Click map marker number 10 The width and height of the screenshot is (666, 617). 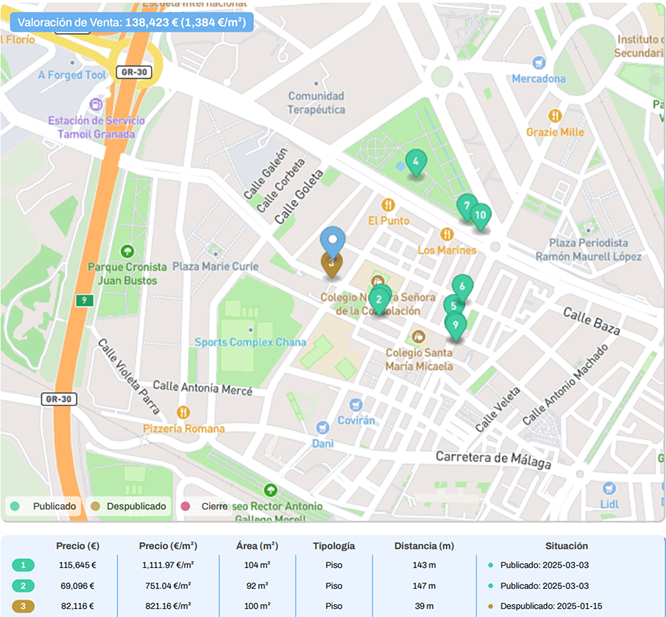click(x=481, y=214)
